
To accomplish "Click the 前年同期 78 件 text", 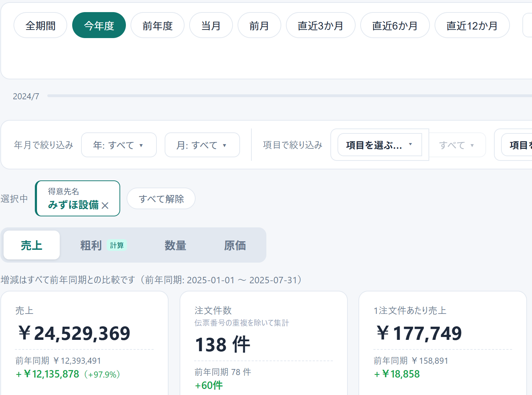I will 223,372.
